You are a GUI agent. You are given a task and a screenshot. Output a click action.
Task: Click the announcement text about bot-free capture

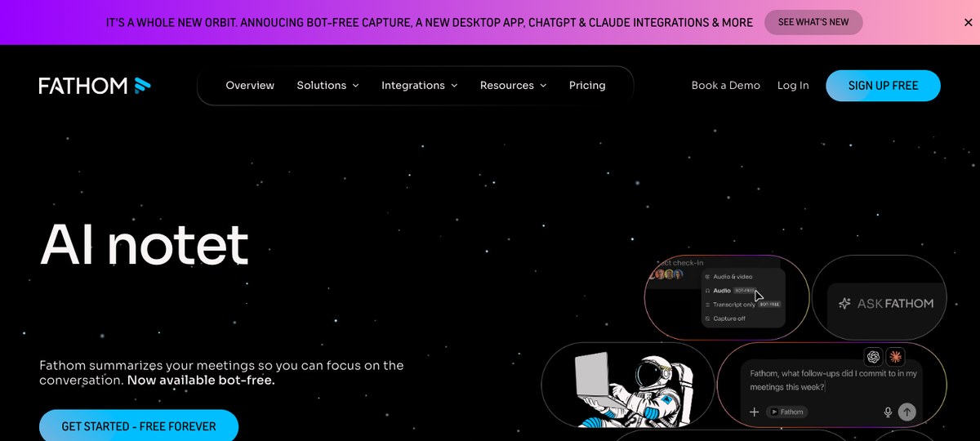(430, 23)
